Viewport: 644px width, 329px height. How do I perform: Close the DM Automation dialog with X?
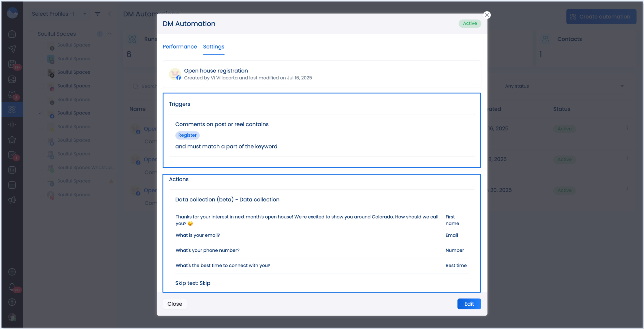click(x=487, y=15)
